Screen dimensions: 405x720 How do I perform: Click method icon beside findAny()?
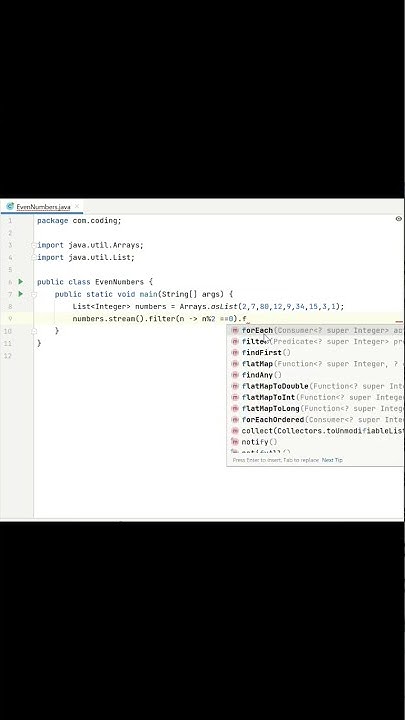pyautogui.click(x=235, y=375)
